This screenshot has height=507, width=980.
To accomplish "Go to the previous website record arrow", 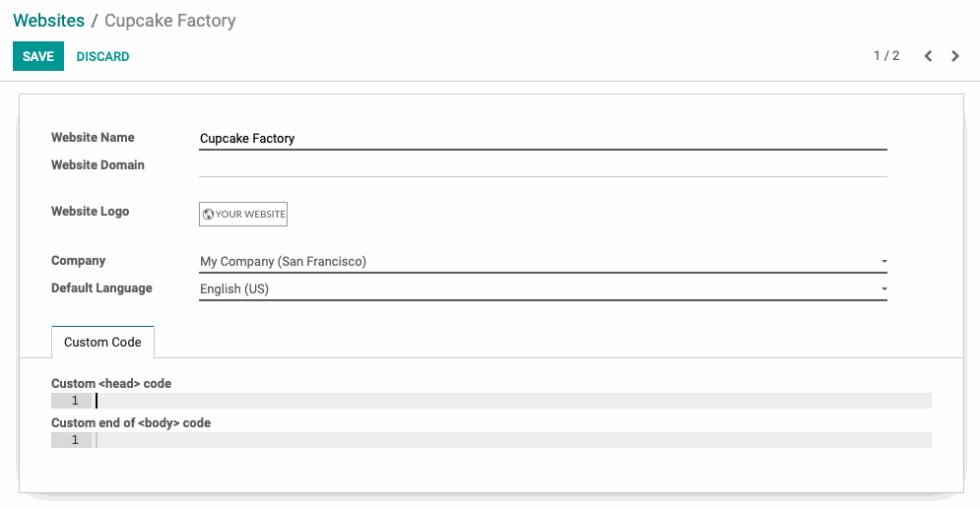I will pos(928,56).
